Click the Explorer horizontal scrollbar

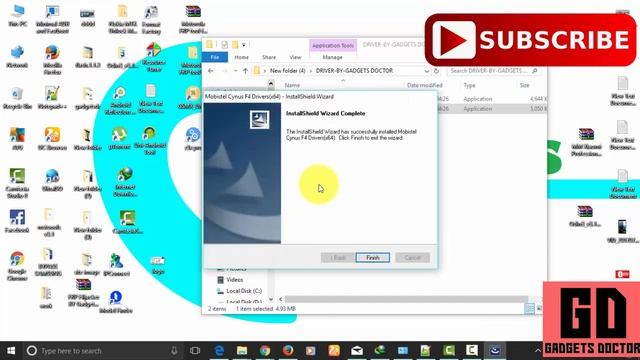click(406, 300)
